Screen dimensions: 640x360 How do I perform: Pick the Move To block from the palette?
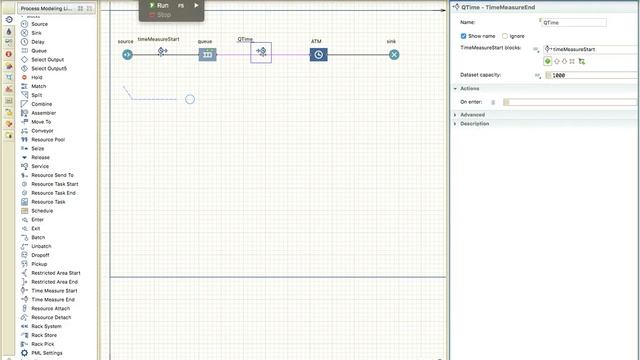pos(36,122)
